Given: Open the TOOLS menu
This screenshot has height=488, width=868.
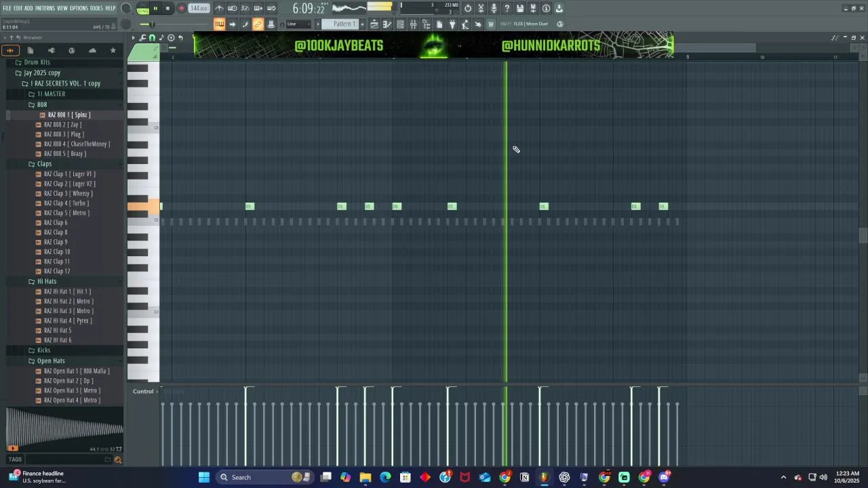Looking at the screenshot, I should (x=96, y=8).
